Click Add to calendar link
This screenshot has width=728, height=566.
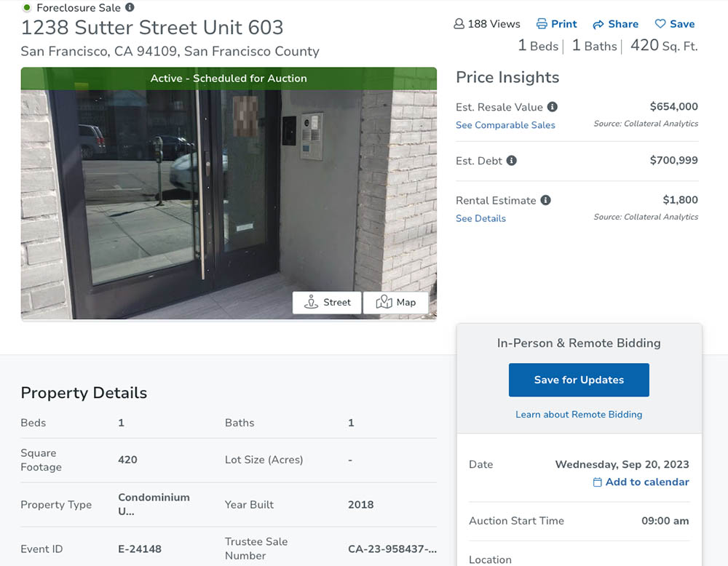point(646,482)
